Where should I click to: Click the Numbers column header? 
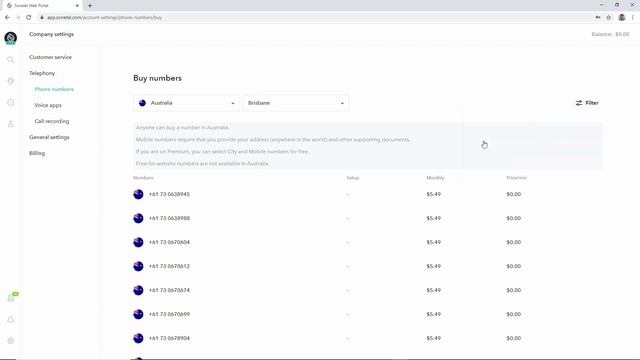(143, 178)
